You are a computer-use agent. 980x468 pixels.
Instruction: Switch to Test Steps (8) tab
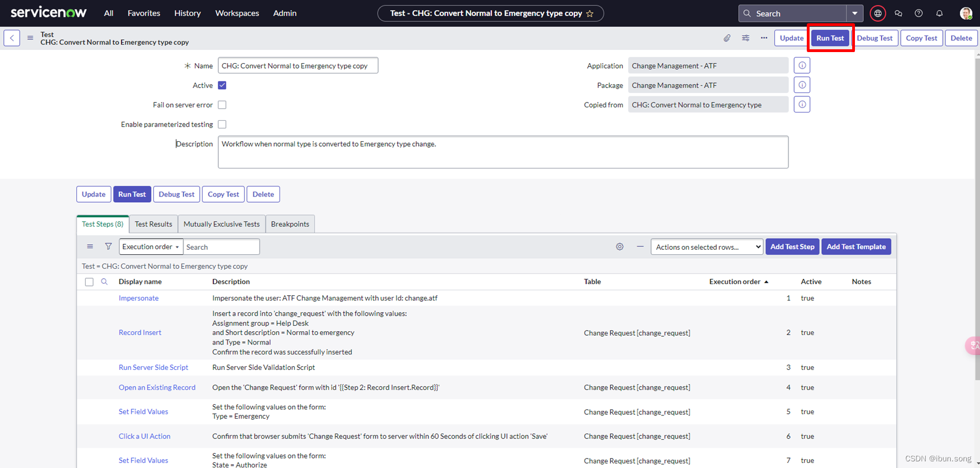103,224
